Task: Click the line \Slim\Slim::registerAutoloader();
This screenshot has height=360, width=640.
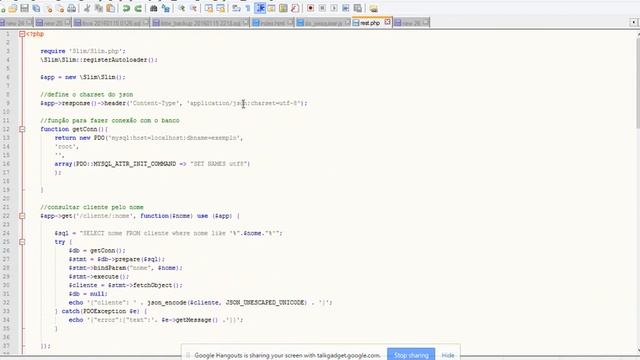Action: point(99,60)
